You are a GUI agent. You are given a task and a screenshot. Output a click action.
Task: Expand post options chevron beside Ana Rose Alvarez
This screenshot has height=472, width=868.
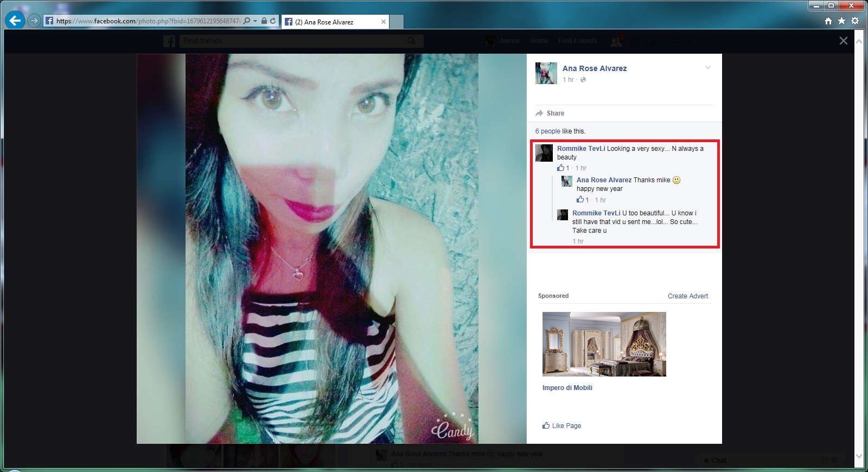click(x=707, y=68)
